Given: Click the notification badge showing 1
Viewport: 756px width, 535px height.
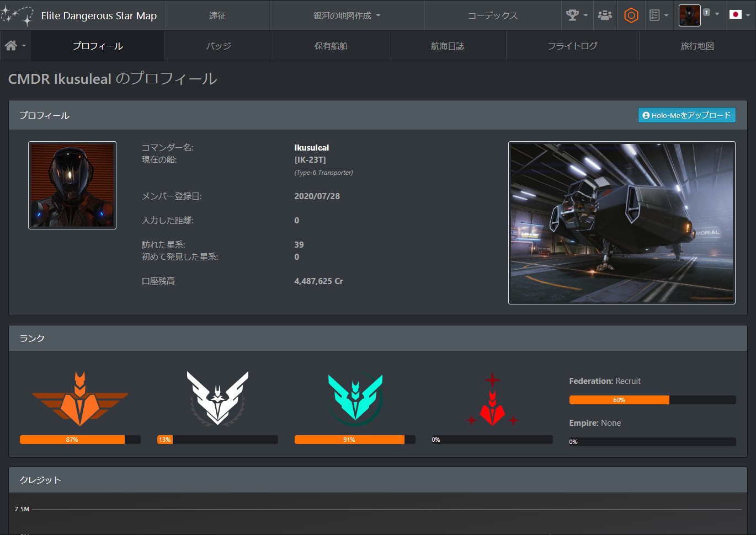Looking at the screenshot, I should coord(706,12).
